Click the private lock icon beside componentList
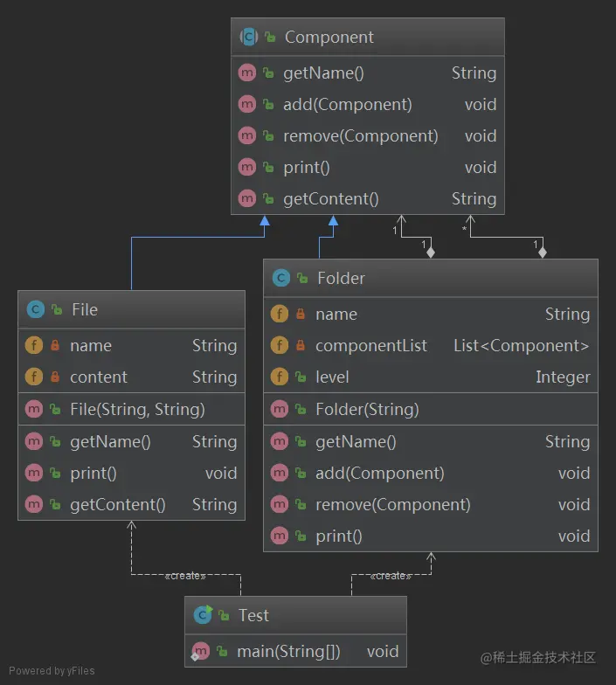Viewport: 616px width, 685px height. pos(301,345)
